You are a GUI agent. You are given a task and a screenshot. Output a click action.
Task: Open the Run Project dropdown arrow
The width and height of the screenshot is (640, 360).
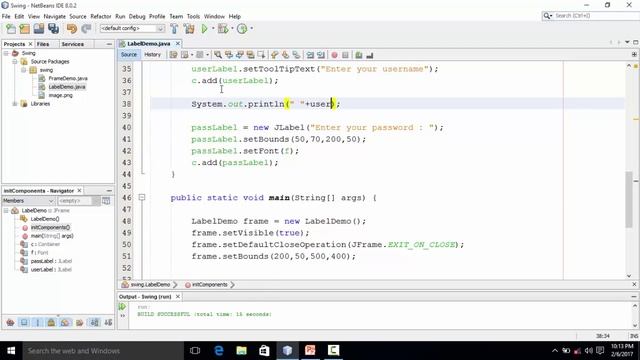tap(213, 29)
